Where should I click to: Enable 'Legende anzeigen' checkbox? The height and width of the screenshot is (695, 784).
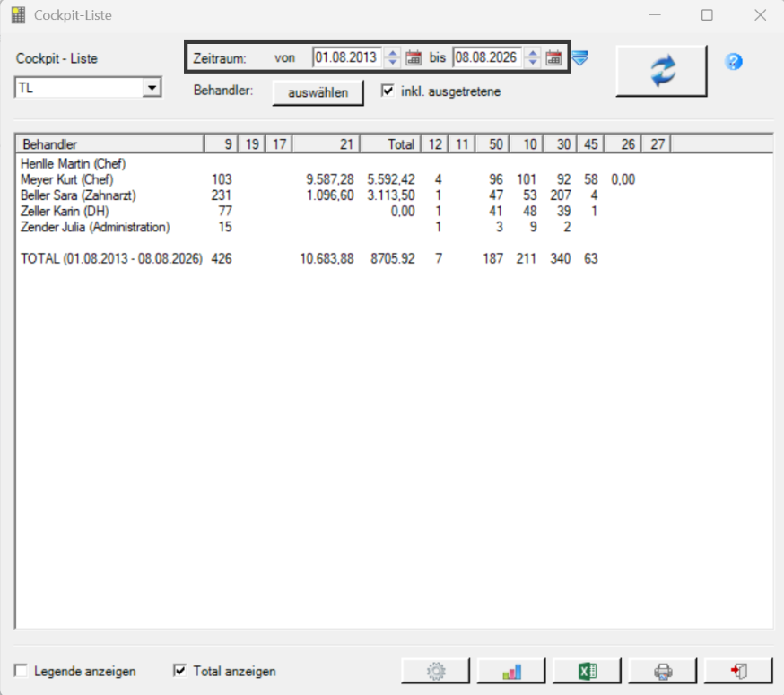tap(21, 671)
